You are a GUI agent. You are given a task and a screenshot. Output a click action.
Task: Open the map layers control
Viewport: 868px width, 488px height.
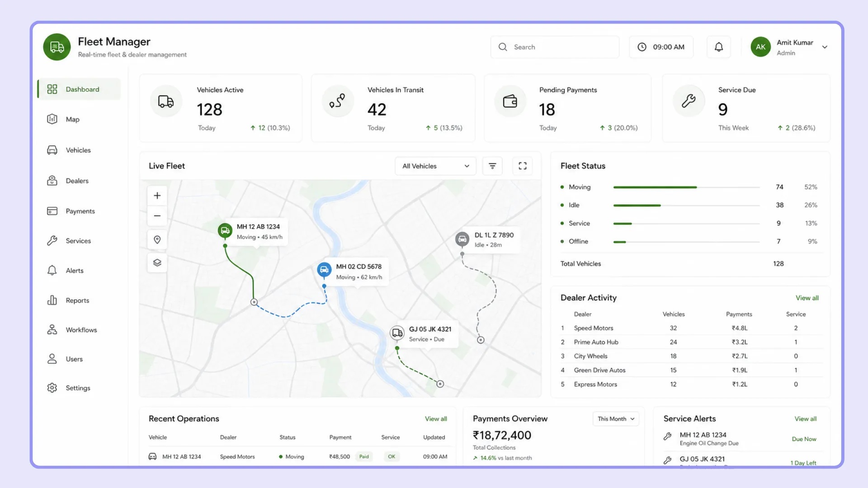(x=157, y=263)
